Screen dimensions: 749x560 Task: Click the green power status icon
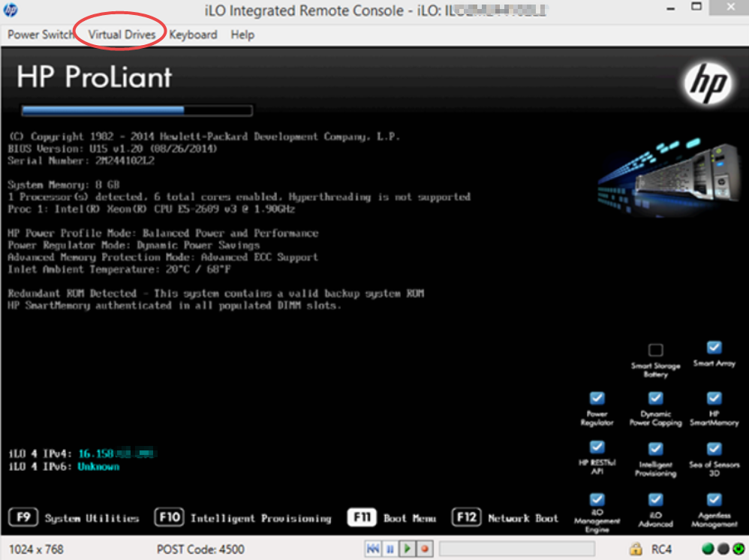tap(738, 549)
